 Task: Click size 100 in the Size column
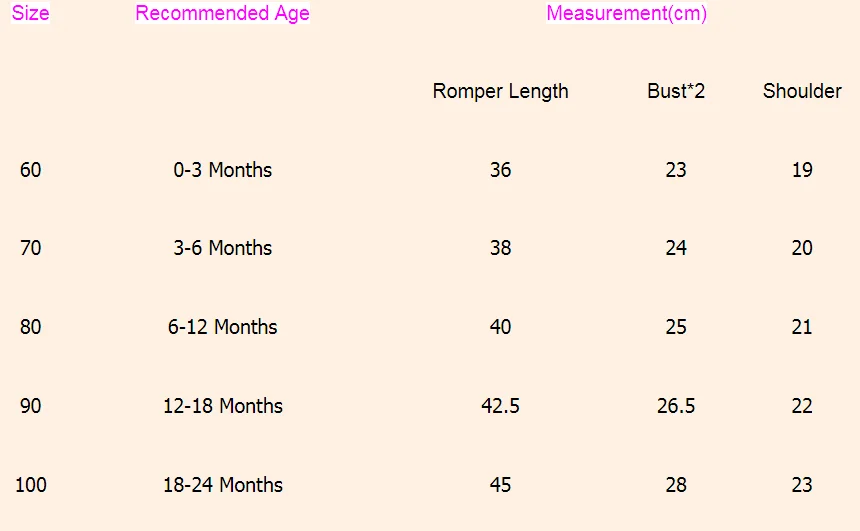tap(31, 485)
